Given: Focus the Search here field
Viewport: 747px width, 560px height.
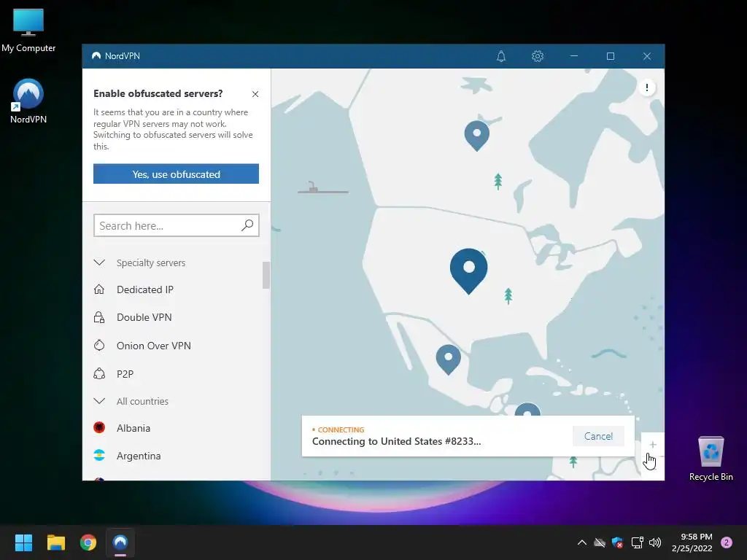Looking at the screenshot, I should (x=177, y=225).
